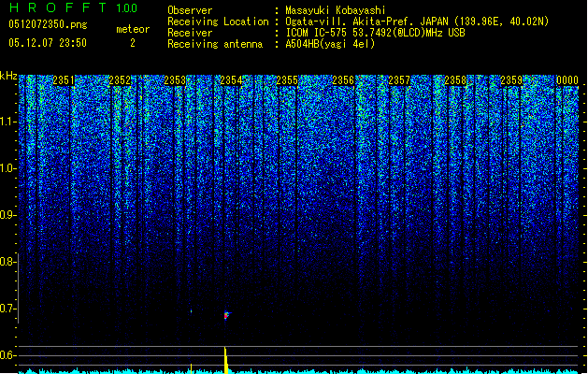588x374 pixels.
Task: Click the 2354 time marker
Action: [232, 80]
